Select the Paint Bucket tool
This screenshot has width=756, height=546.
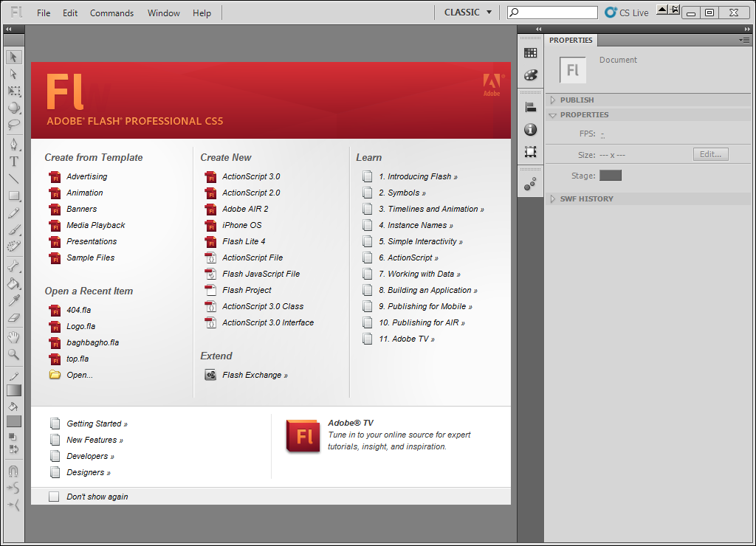(13, 283)
